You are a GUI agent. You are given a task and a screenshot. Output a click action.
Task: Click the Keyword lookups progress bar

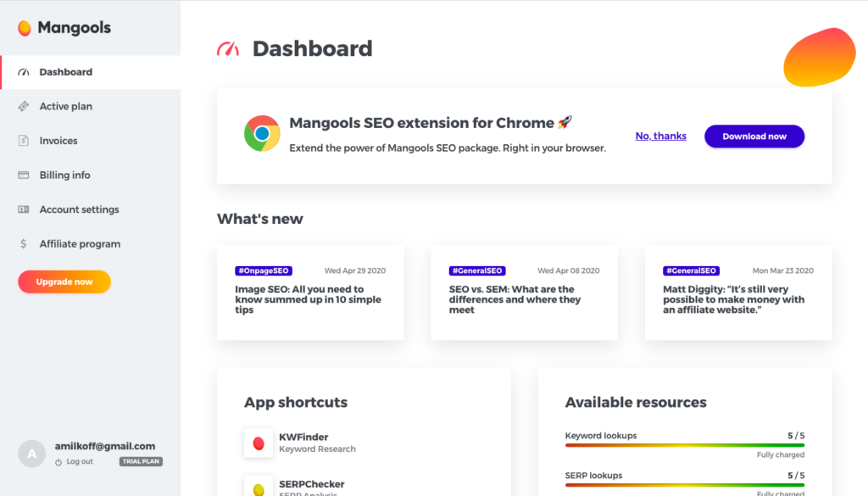pos(685,445)
